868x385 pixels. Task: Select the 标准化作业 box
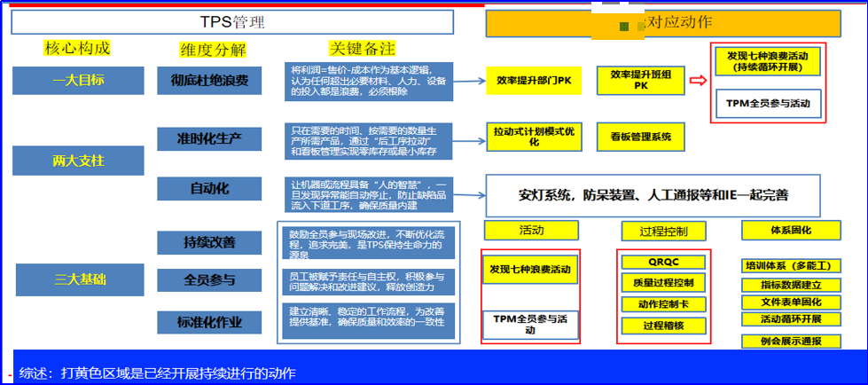click(209, 322)
